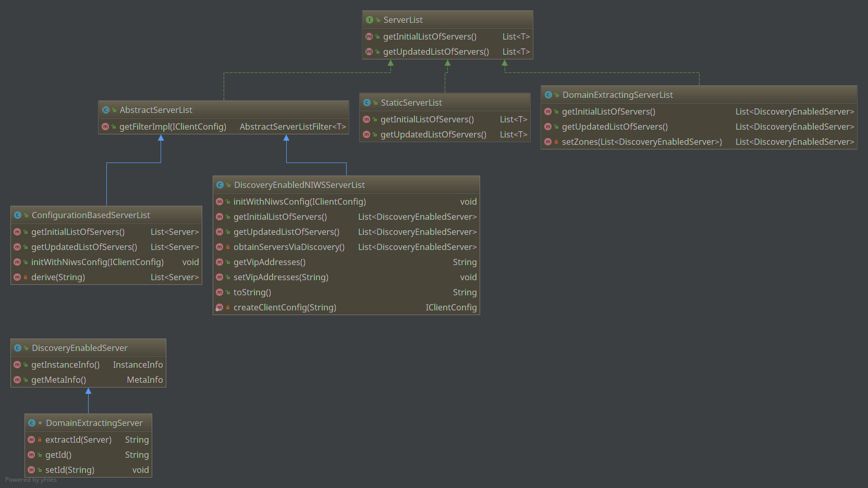Click the AbstractServerList class icon
This screenshot has height=488, width=868.
pos(106,110)
